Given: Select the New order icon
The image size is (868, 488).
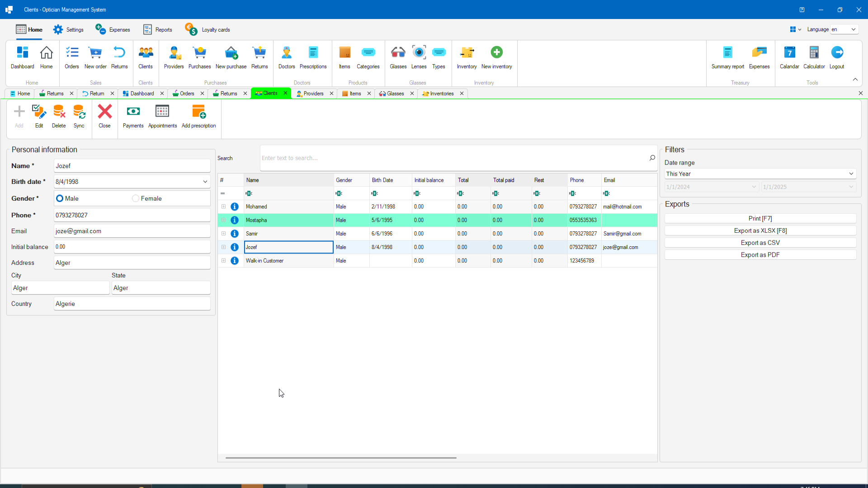Looking at the screenshot, I should (95, 58).
